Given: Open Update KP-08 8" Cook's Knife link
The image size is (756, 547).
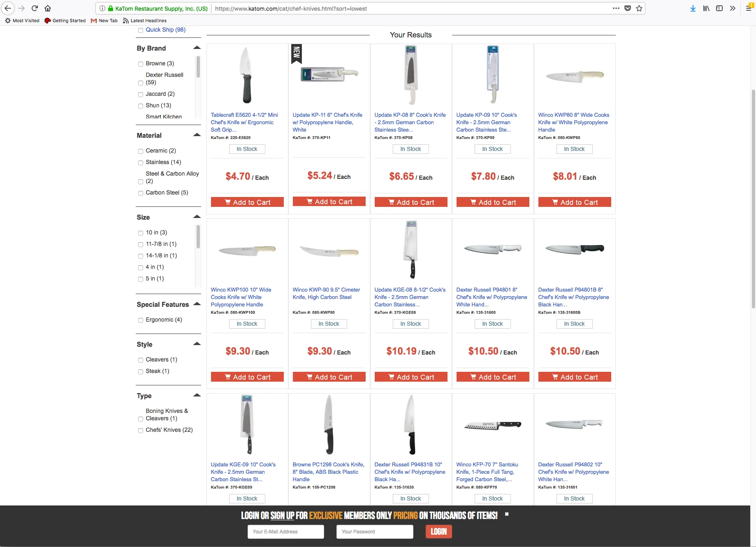Looking at the screenshot, I should (x=410, y=122).
